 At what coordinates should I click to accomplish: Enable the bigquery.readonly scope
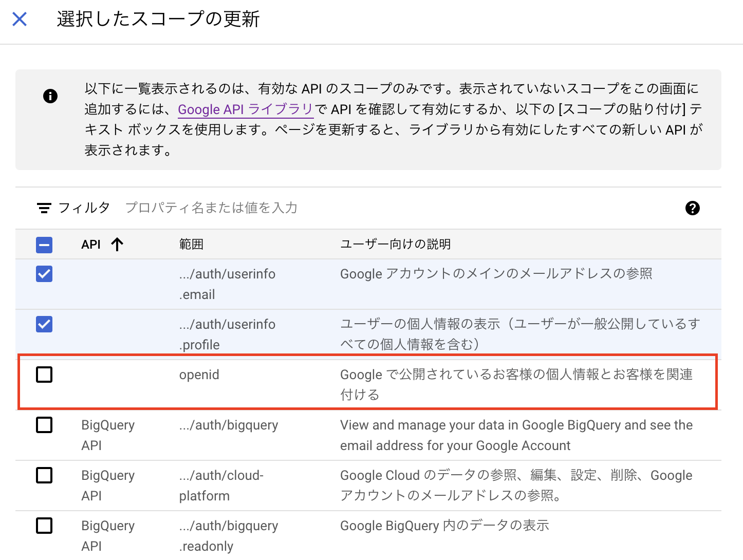(x=44, y=526)
